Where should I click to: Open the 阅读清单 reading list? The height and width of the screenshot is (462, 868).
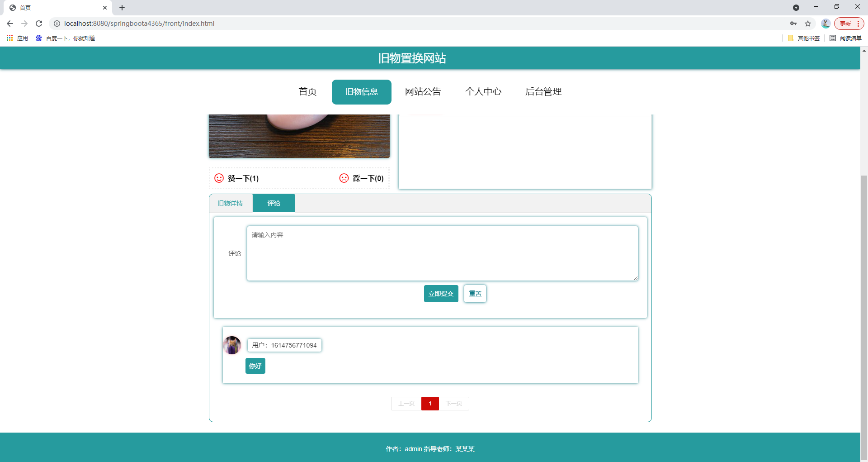[x=845, y=38]
